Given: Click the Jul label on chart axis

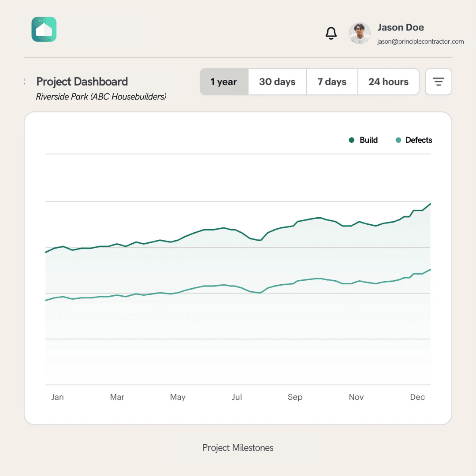Looking at the screenshot, I should [237, 397].
